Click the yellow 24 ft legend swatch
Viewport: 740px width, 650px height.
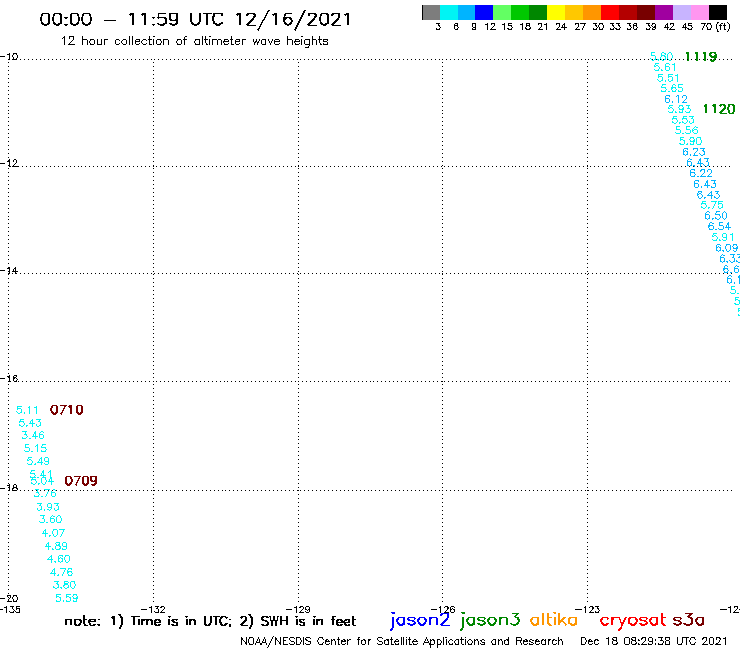(556, 12)
